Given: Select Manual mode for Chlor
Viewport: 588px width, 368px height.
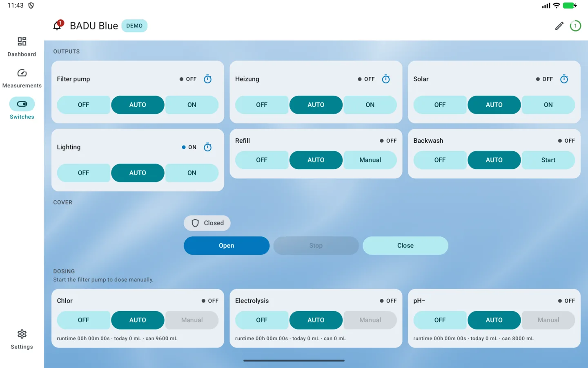Looking at the screenshot, I should point(192,320).
